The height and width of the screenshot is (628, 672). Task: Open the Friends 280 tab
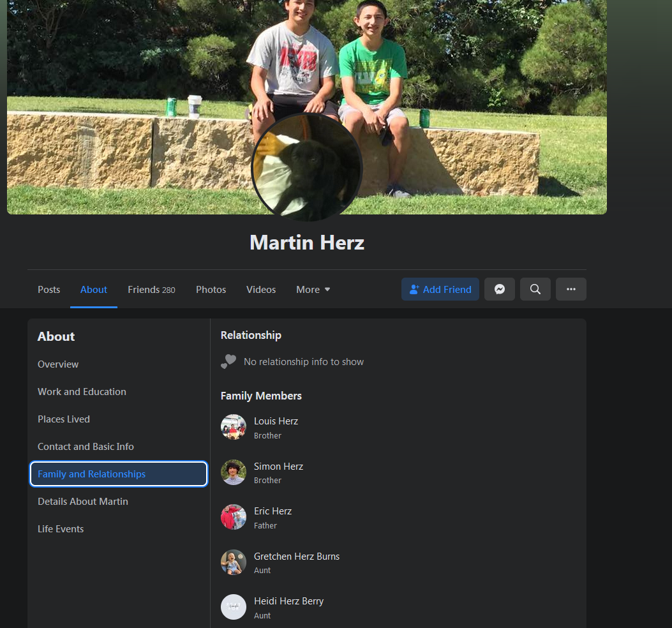tap(151, 290)
